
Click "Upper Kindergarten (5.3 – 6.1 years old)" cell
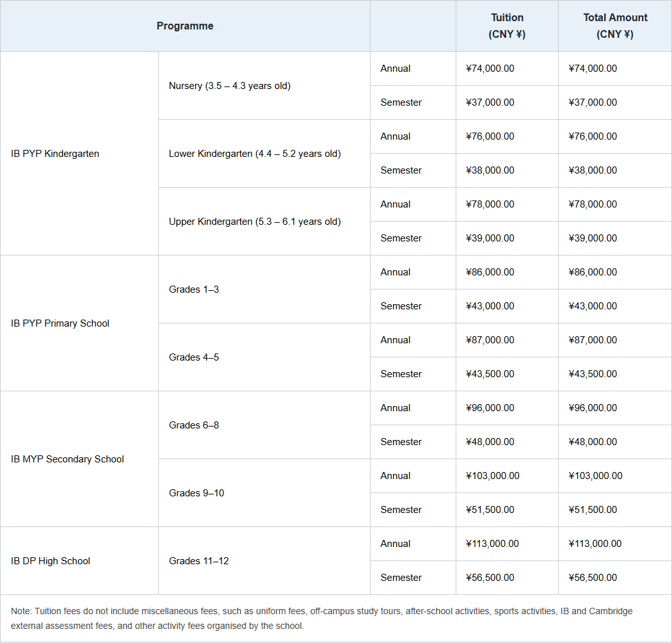point(264,222)
